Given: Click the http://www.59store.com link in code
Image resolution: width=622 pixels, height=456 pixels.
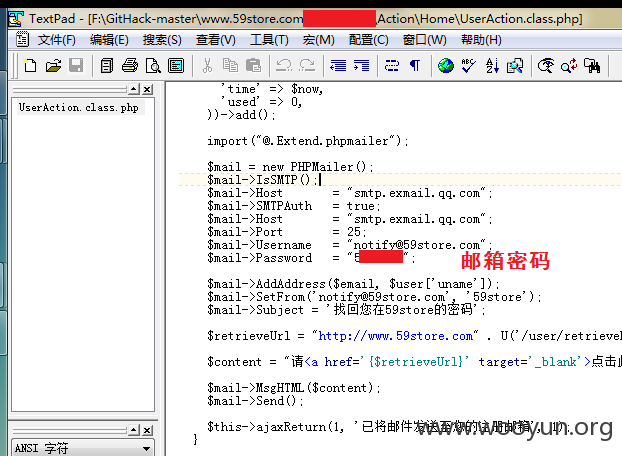Looking at the screenshot, I should [x=395, y=336].
